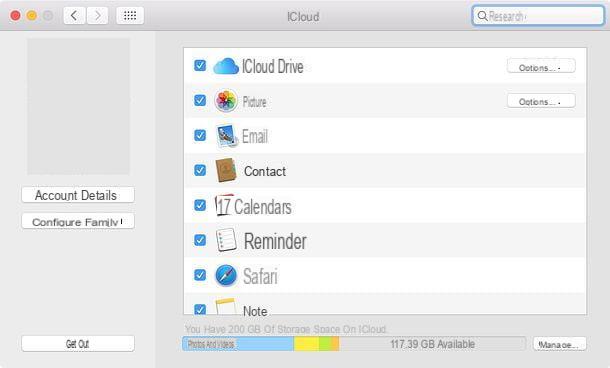Click the Safari label text

click(x=260, y=276)
